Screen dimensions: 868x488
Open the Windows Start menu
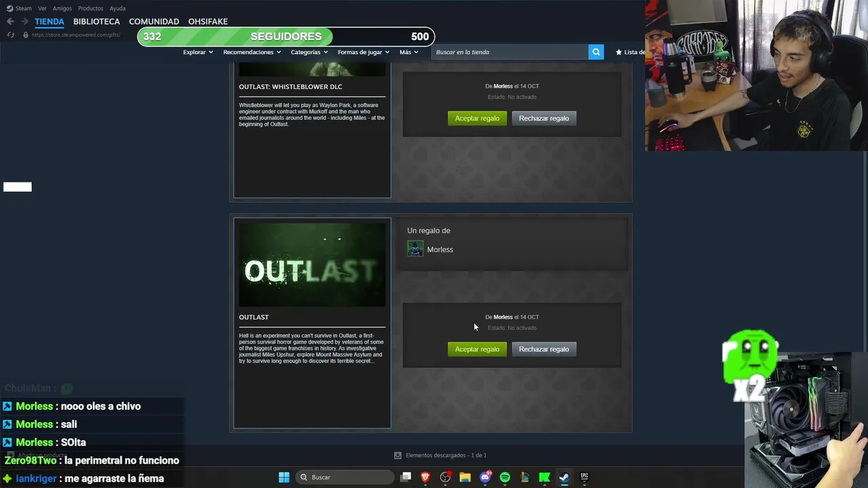click(284, 477)
